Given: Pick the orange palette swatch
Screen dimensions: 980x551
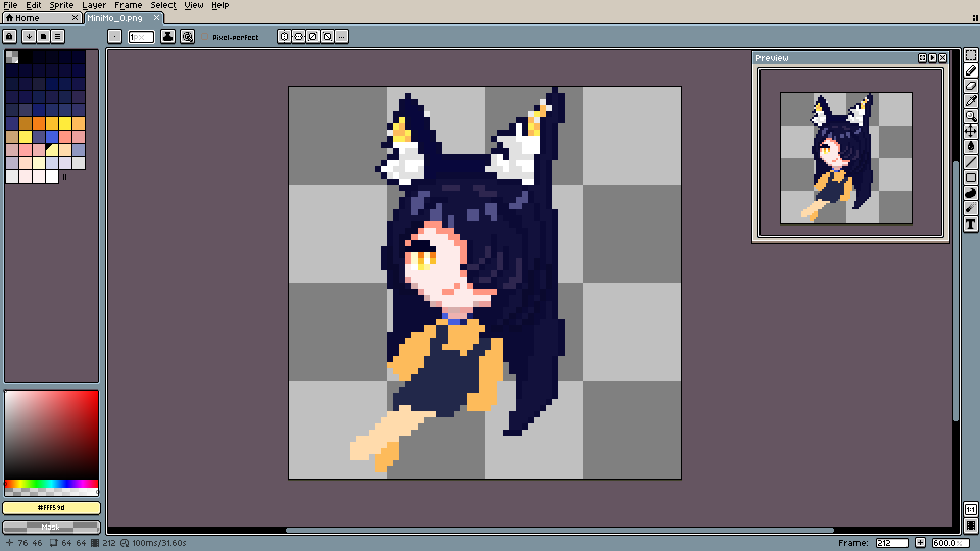Looking at the screenshot, I should tap(39, 123).
